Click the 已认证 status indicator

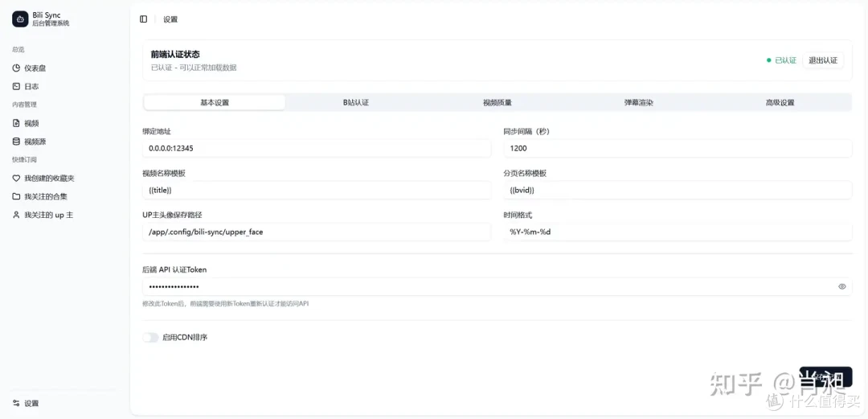coord(782,60)
